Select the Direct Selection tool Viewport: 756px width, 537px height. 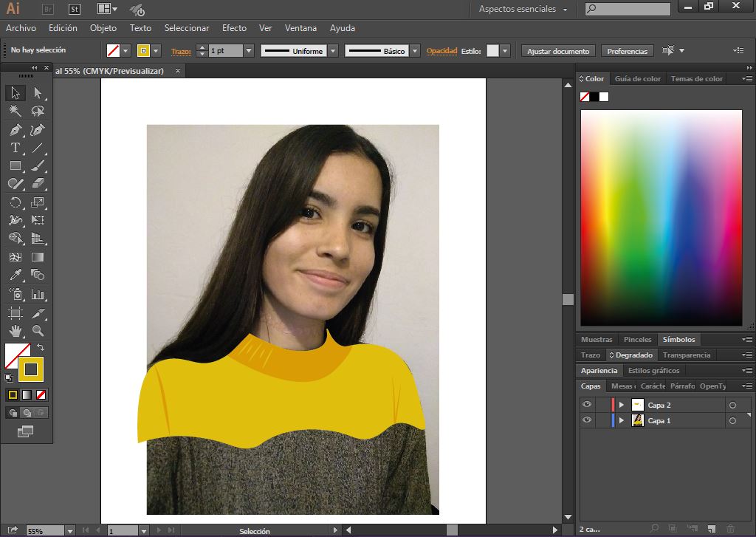point(38,92)
